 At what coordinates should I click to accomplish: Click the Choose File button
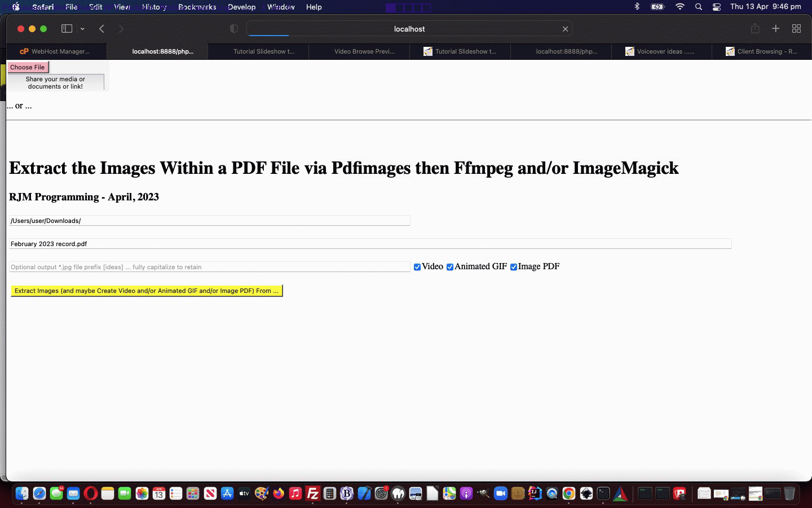click(28, 67)
